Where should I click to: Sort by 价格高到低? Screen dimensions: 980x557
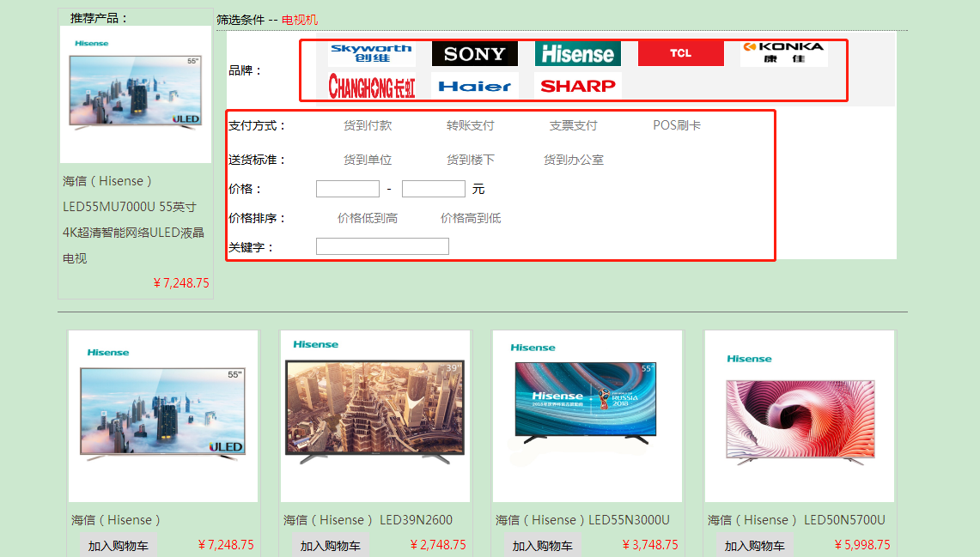click(x=471, y=218)
